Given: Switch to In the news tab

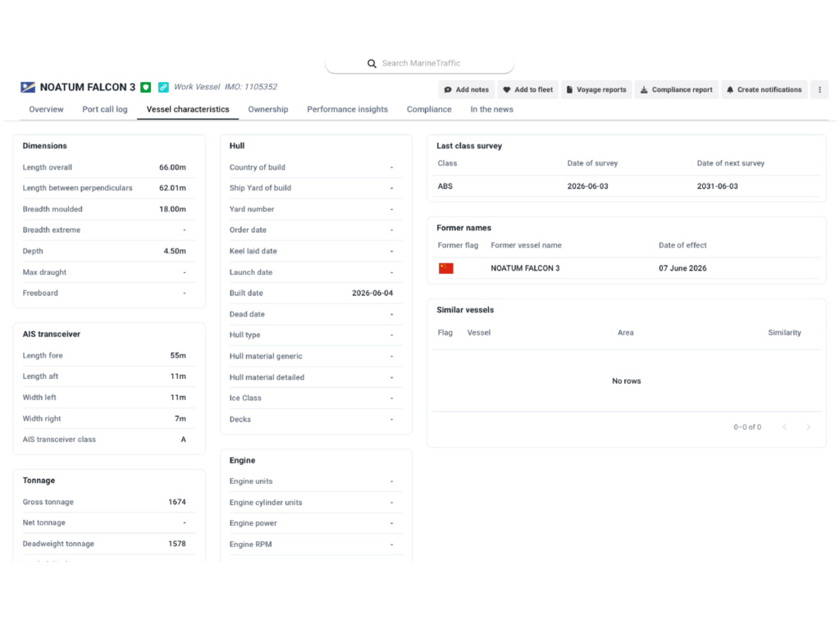Looking at the screenshot, I should pos(492,109).
